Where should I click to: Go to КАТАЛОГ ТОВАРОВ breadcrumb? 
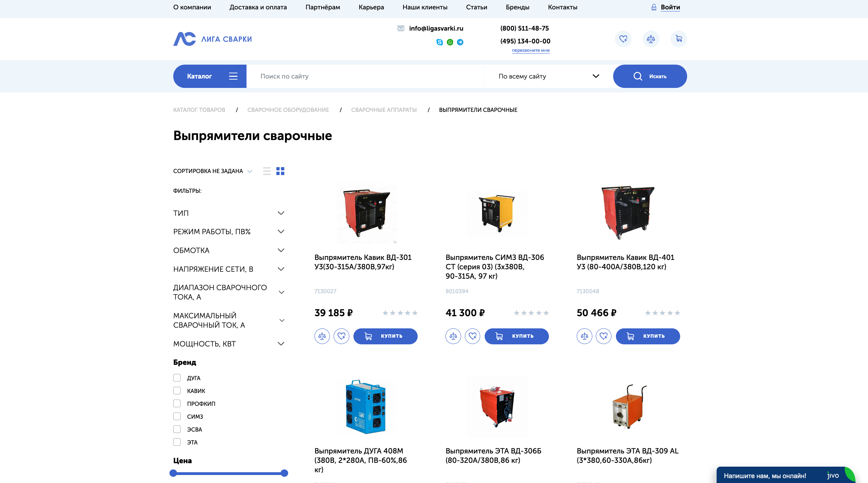point(199,110)
